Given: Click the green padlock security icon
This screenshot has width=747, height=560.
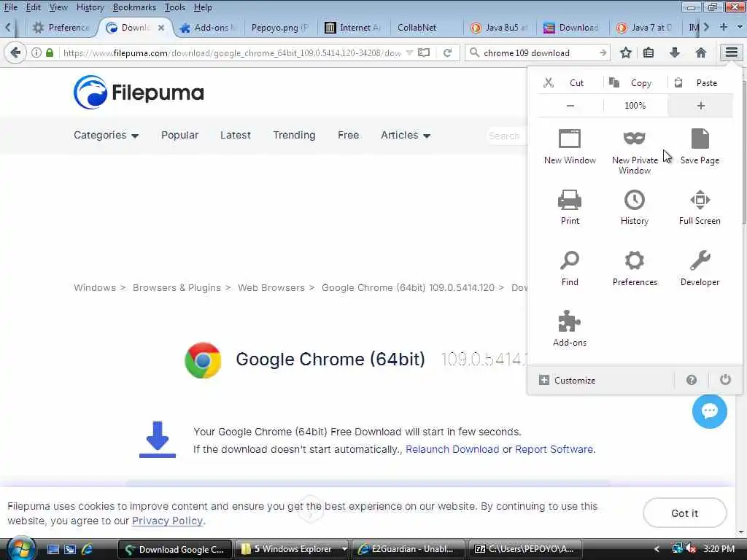Looking at the screenshot, I should pos(50,52).
